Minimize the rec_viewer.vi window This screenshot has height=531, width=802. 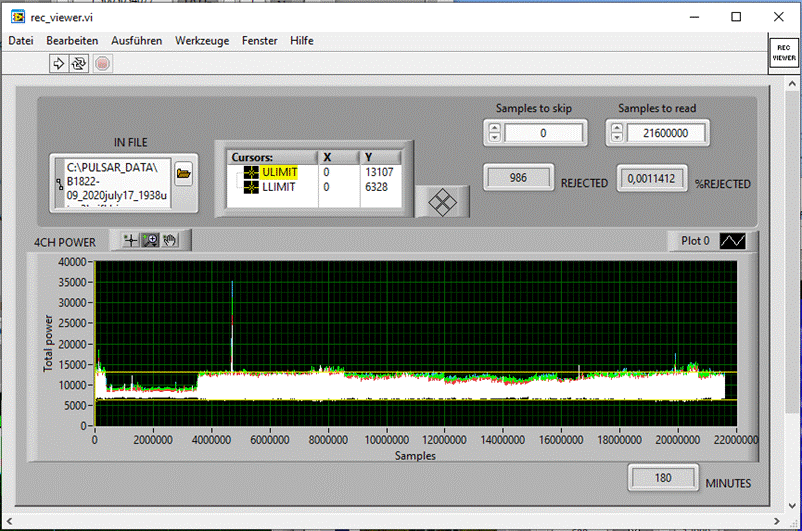[694, 17]
